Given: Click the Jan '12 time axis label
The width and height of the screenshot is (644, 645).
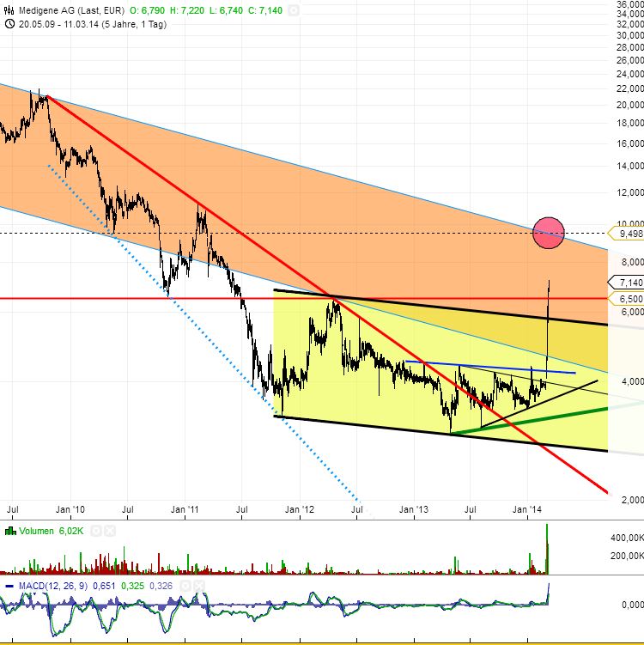Looking at the screenshot, I should click(300, 509).
